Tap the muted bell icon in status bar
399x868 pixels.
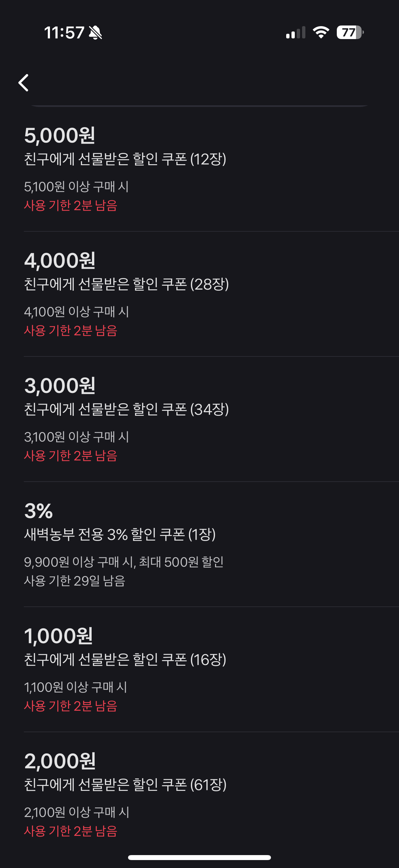(95, 33)
